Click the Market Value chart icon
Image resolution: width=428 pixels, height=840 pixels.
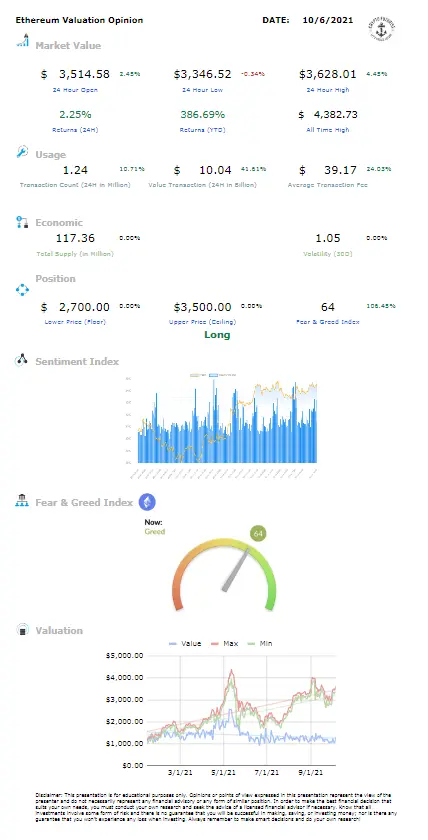(x=22, y=40)
